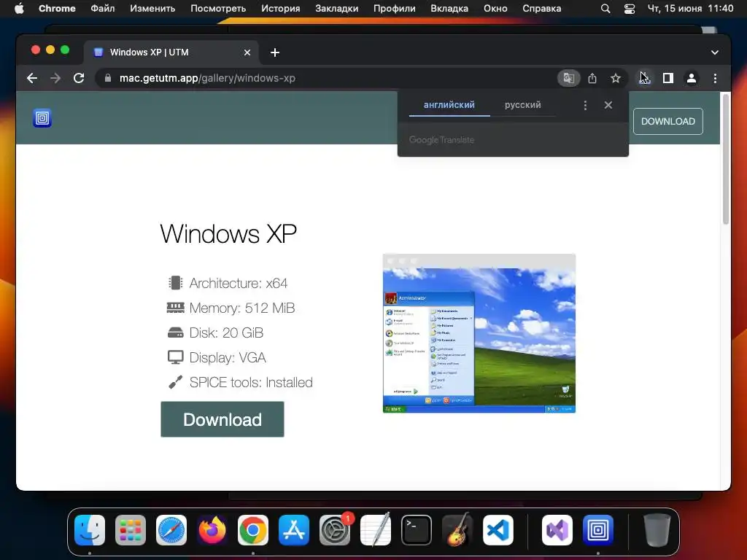
Task: Open translate popup options menu
Action: pos(586,105)
